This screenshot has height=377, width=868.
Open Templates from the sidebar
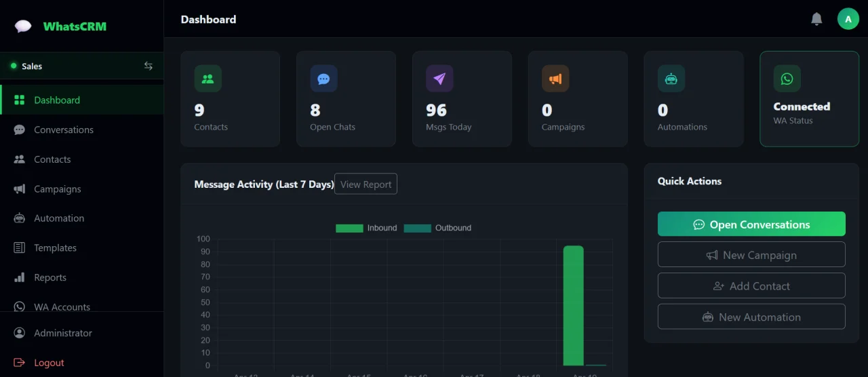(81, 247)
